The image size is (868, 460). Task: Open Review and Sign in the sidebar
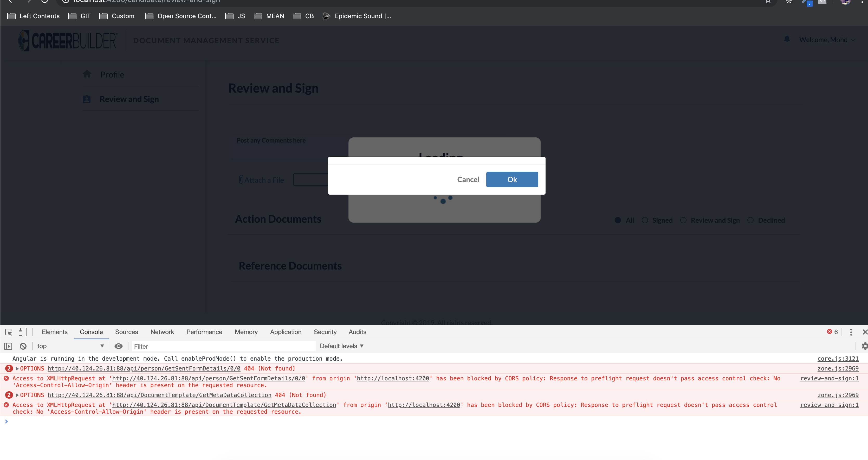[129, 99]
